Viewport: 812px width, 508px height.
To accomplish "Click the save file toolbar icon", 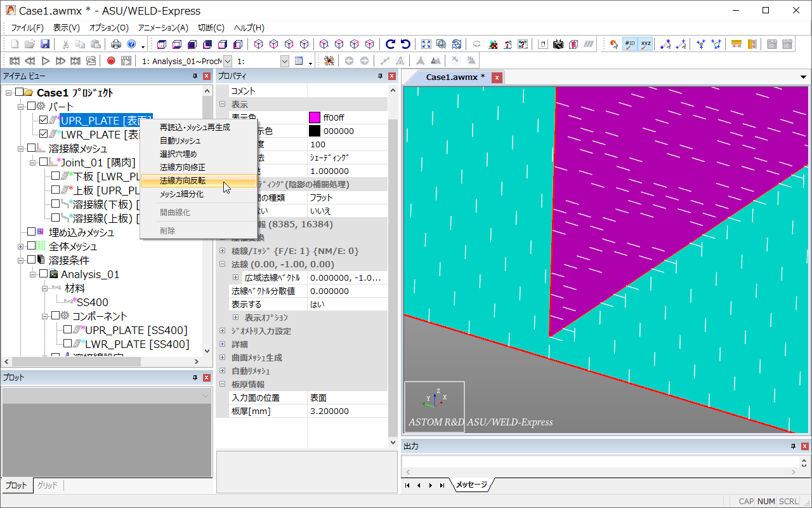I will click(45, 44).
